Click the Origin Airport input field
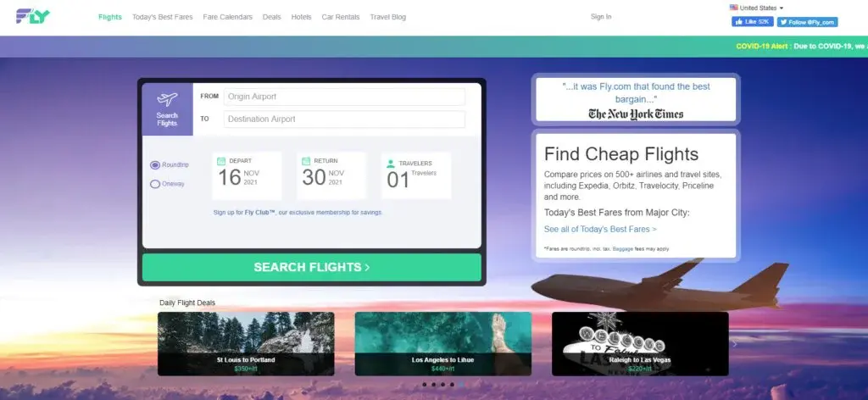Screen dimensions: 868x400 pos(344,97)
